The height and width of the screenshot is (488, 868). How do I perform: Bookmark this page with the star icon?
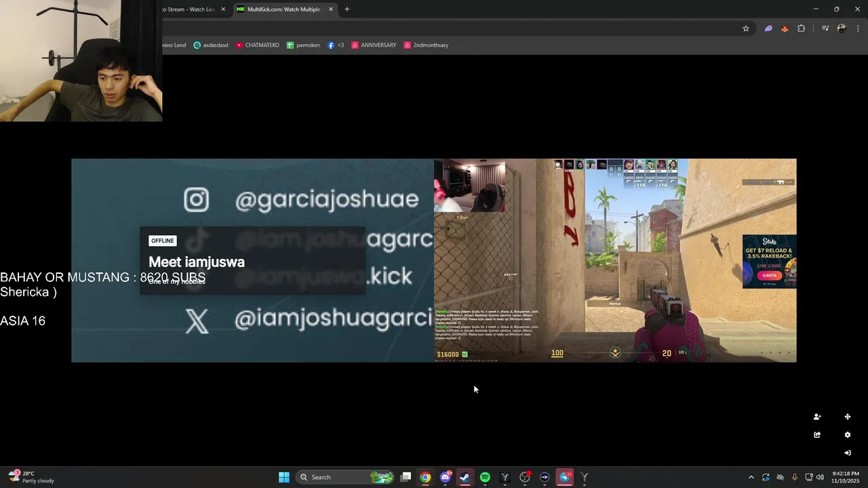click(x=746, y=28)
